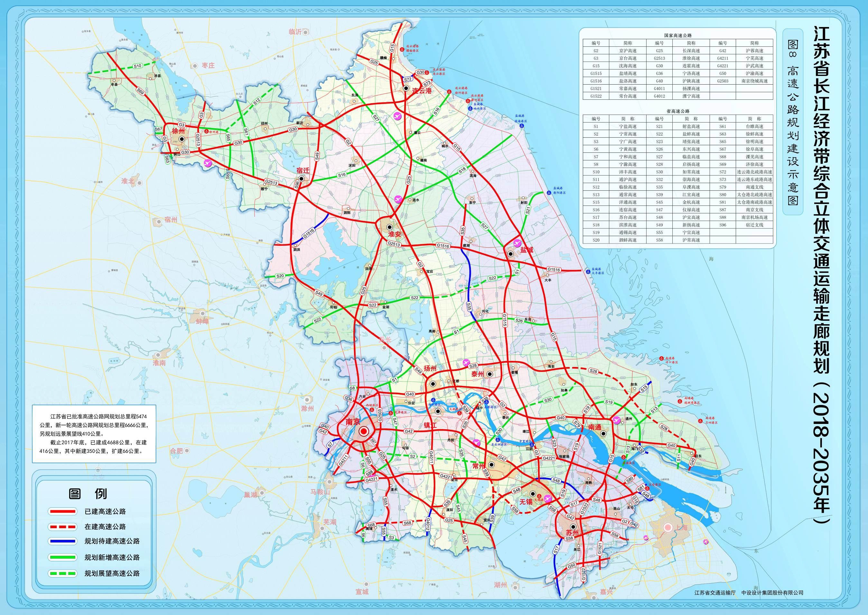The image size is (868, 615).
Task: Click the neighbouring city label 合肥
Action: coord(176,451)
